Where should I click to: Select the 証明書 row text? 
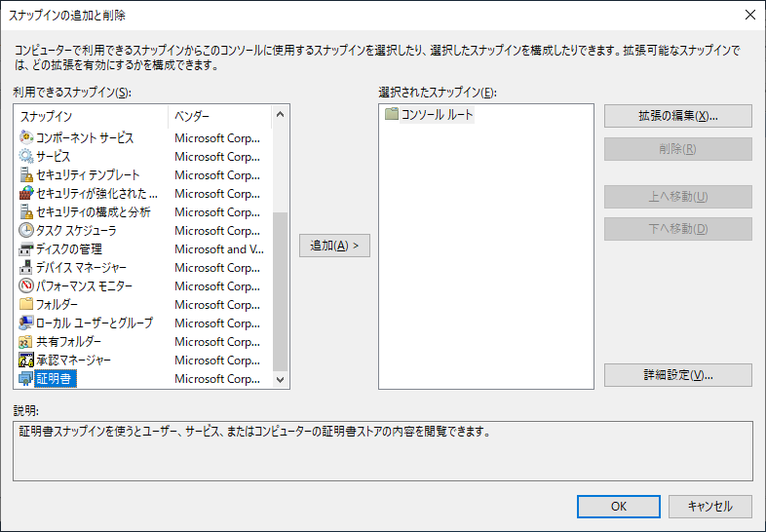[56, 379]
